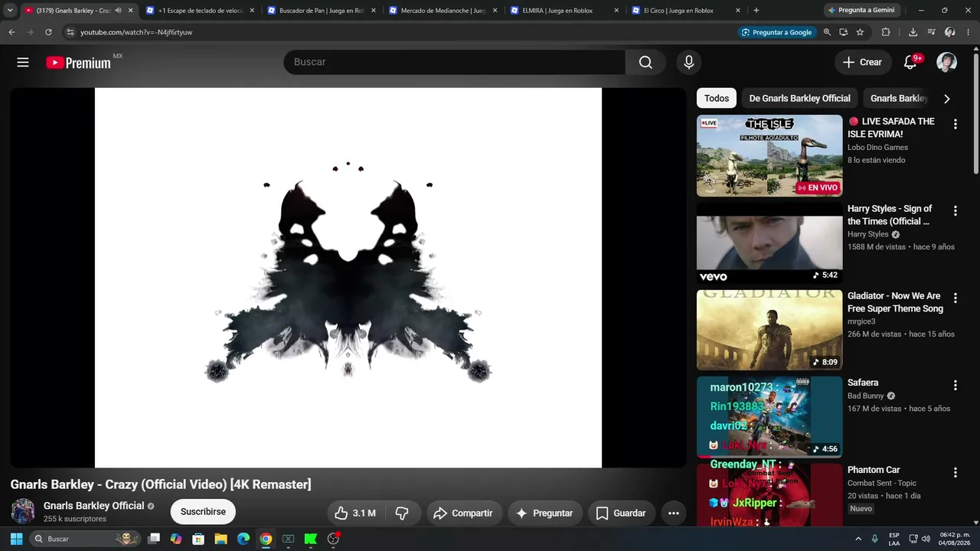Image resolution: width=980 pixels, height=551 pixels.
Task: Open a new browser tab
Action: tap(756, 11)
